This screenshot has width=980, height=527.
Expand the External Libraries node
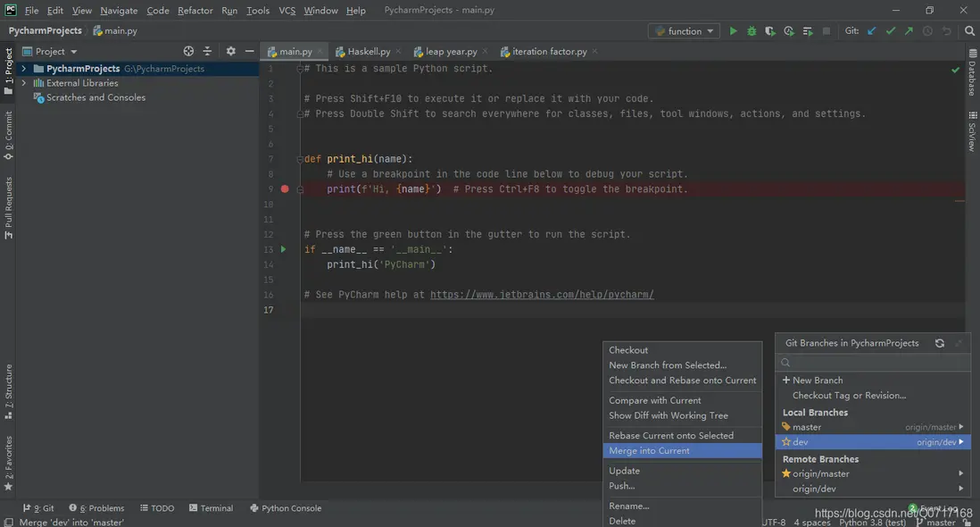(x=24, y=83)
